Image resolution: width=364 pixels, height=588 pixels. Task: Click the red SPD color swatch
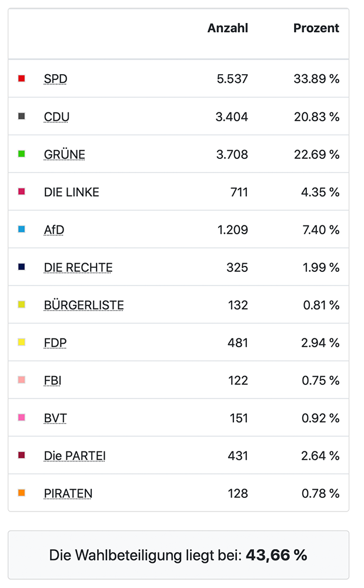click(22, 78)
